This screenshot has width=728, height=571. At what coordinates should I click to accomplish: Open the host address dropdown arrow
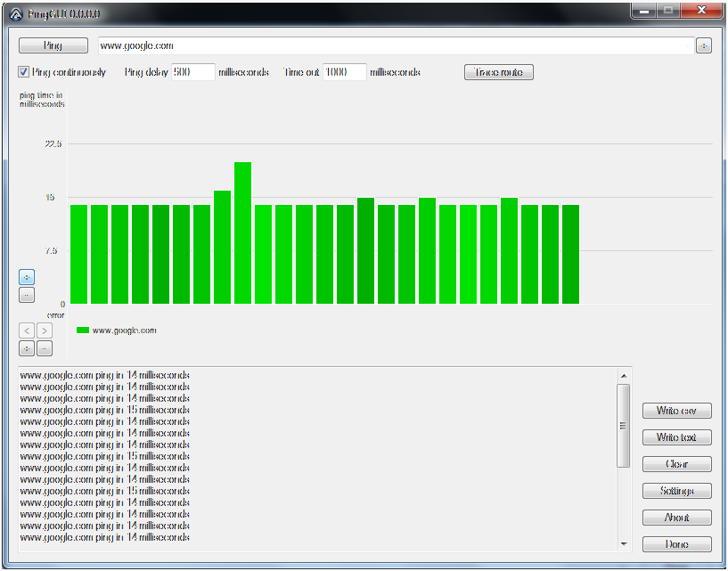point(688,45)
